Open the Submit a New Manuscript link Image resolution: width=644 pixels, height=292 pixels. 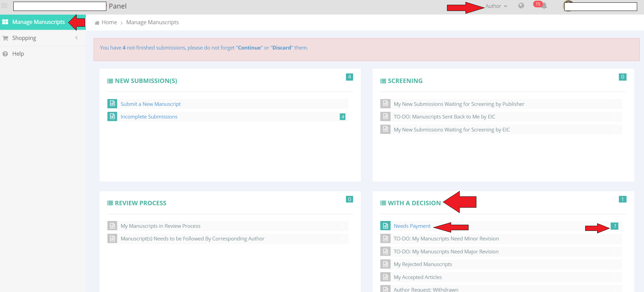(150, 104)
